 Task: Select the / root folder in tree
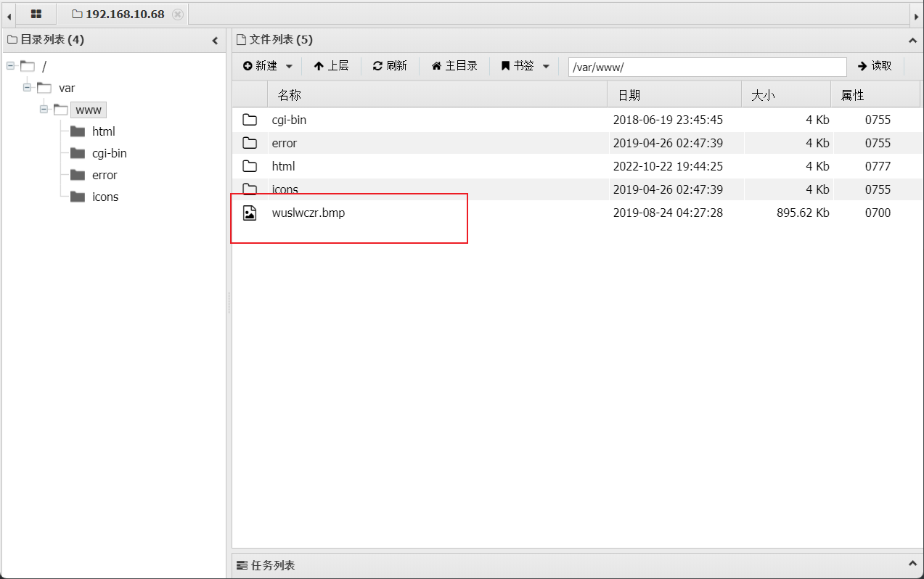pos(44,67)
